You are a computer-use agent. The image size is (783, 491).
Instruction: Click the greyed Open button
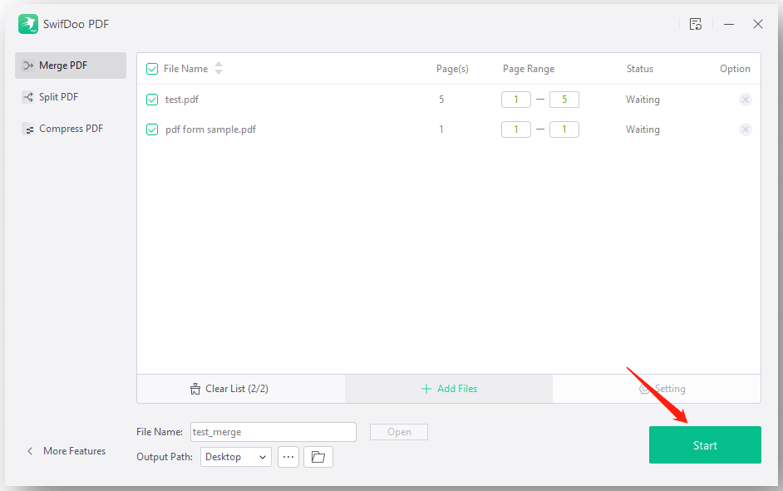(x=398, y=432)
